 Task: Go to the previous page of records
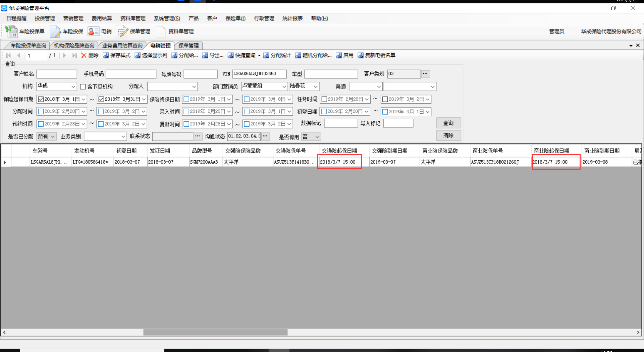19,55
